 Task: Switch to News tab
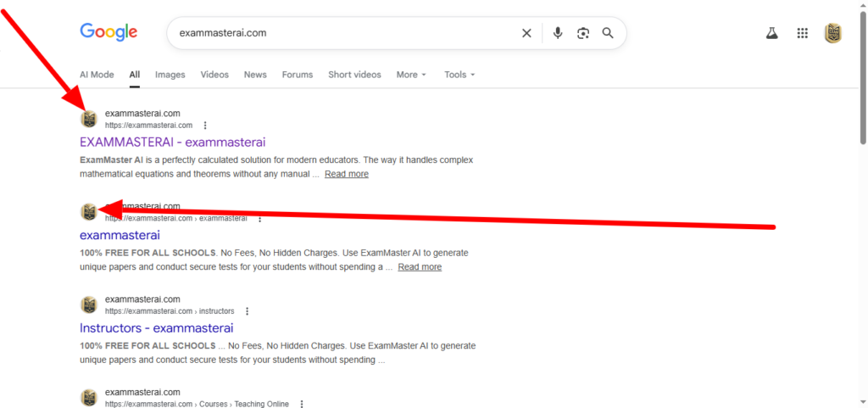tap(255, 75)
